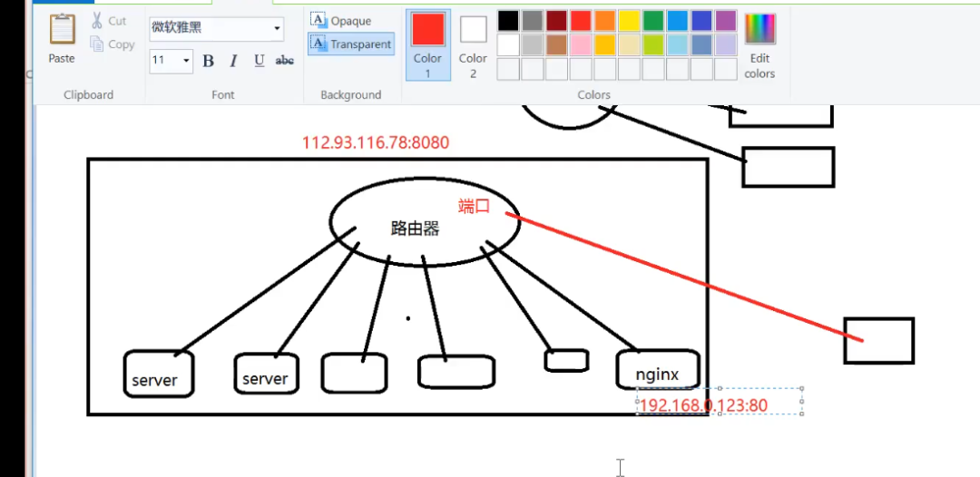Pick the brown color swatch

point(557,45)
